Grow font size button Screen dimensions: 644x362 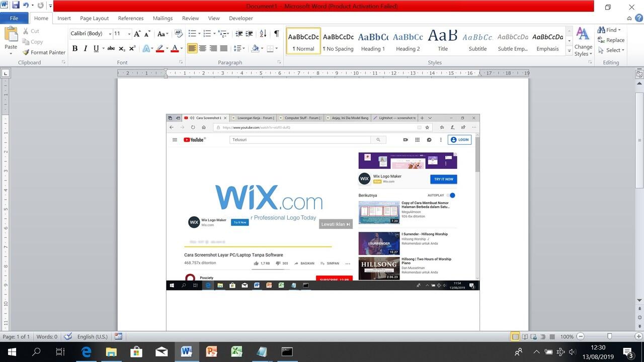pyautogui.click(x=137, y=34)
